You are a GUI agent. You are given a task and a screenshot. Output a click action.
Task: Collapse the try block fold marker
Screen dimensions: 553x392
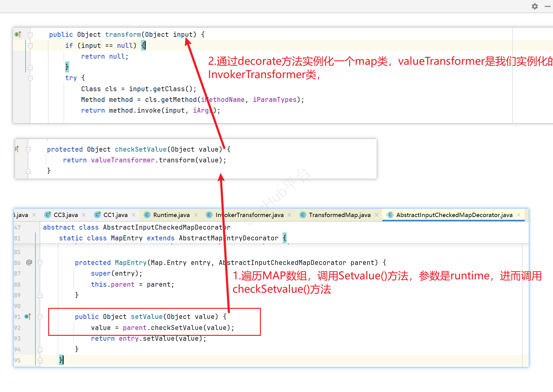[x=30, y=78]
